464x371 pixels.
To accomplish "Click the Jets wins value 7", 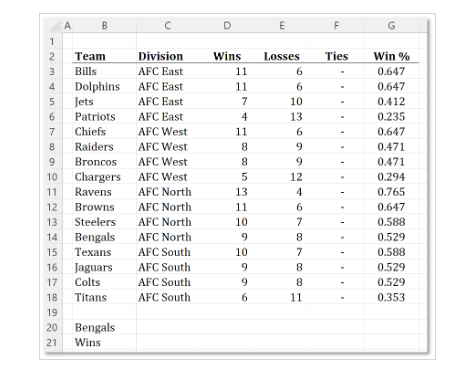I will [244, 102].
